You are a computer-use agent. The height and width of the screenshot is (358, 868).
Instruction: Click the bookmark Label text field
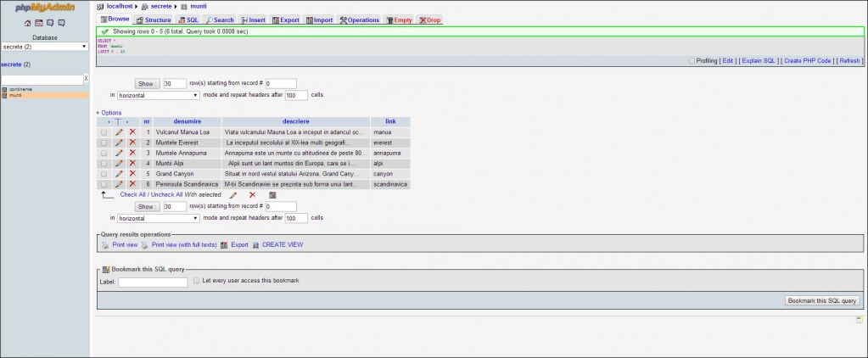153,282
